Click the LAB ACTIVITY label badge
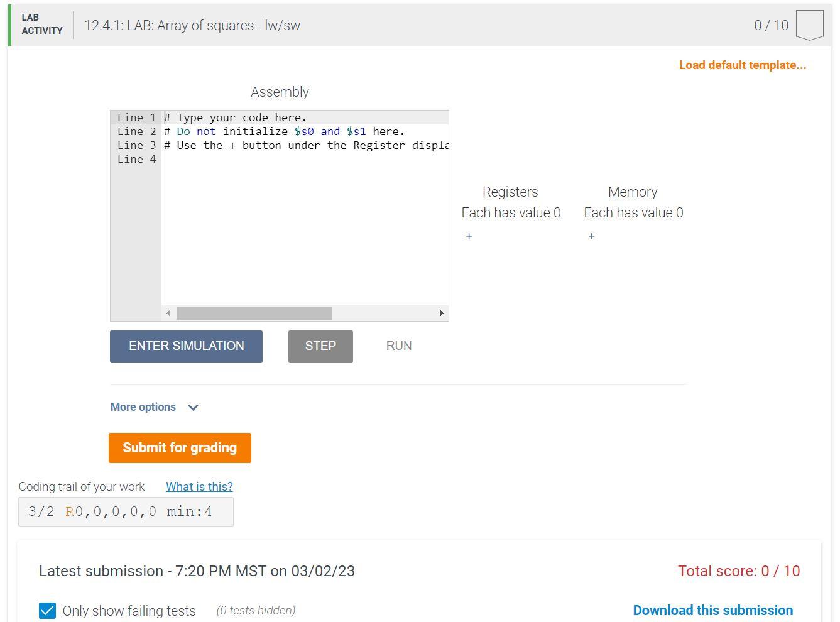The height and width of the screenshot is (622, 840). [40, 24]
